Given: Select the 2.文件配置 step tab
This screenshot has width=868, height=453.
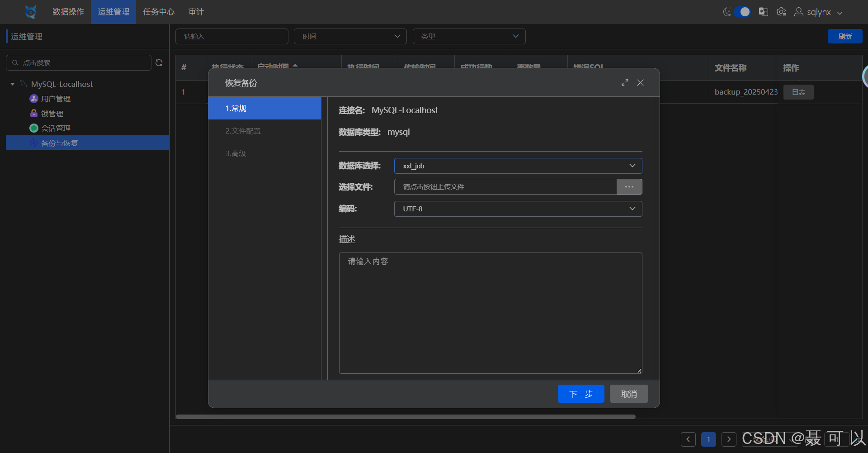Looking at the screenshot, I should 264,131.
